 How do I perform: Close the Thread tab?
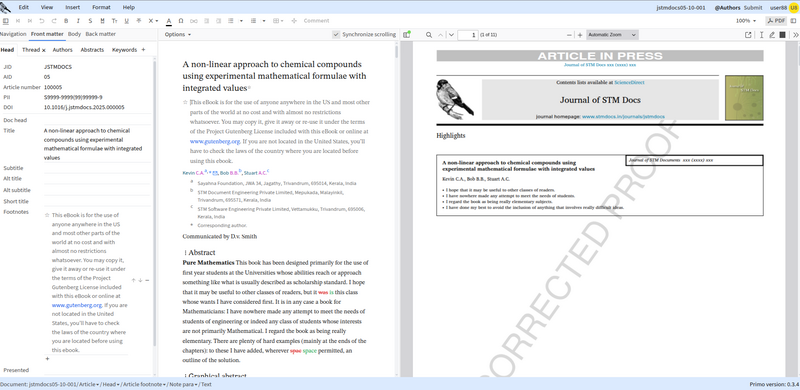(43, 50)
